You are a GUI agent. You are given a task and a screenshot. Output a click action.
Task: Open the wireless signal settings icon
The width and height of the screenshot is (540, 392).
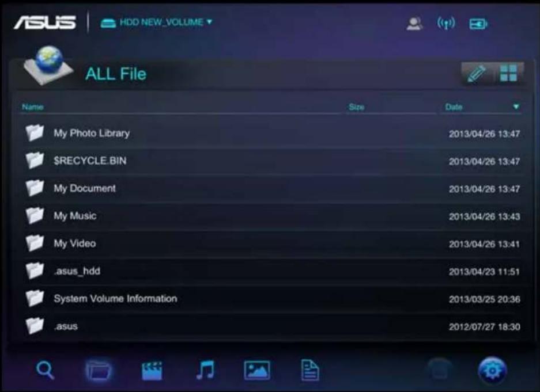446,24
